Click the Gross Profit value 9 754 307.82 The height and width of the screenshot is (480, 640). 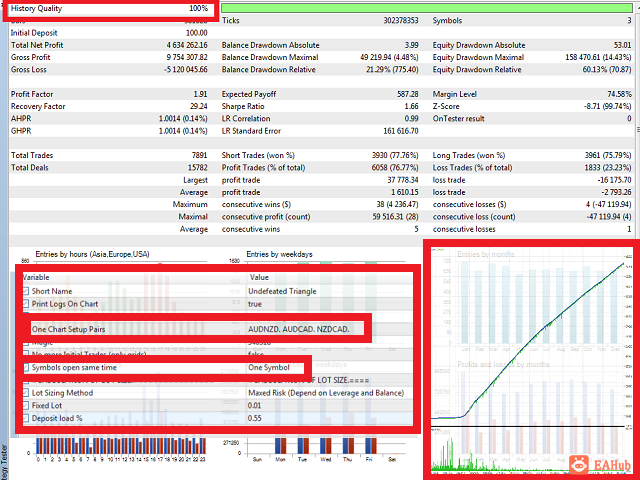tap(187, 57)
